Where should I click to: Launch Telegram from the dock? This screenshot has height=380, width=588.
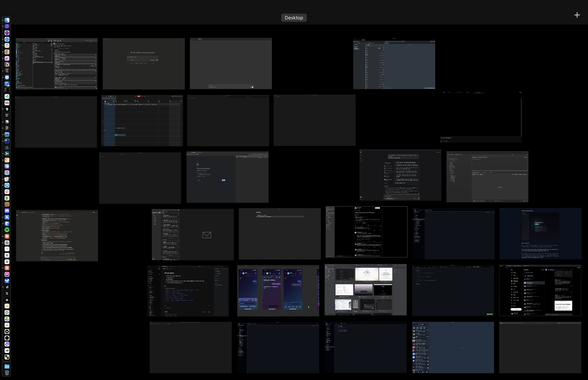(7, 185)
